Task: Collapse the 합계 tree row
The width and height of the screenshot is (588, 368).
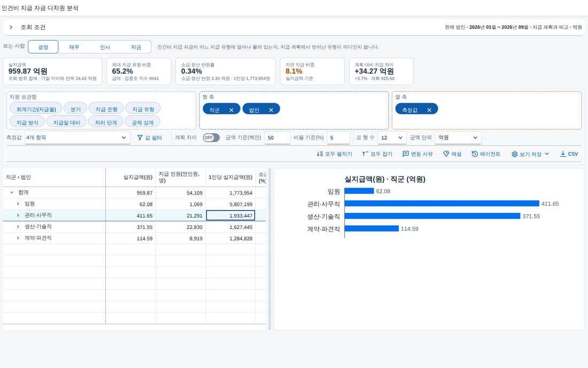Action: pos(12,193)
